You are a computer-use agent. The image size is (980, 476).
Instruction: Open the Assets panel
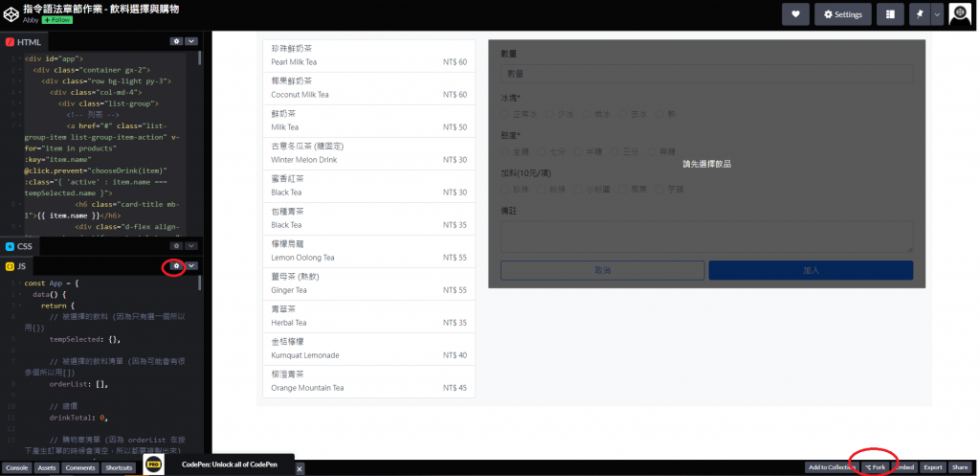click(x=47, y=468)
